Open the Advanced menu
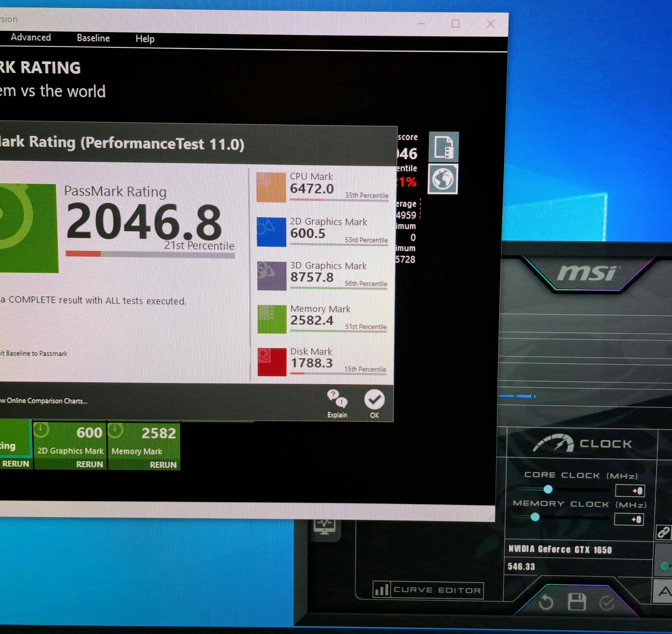Image resolution: width=672 pixels, height=634 pixels. click(31, 37)
